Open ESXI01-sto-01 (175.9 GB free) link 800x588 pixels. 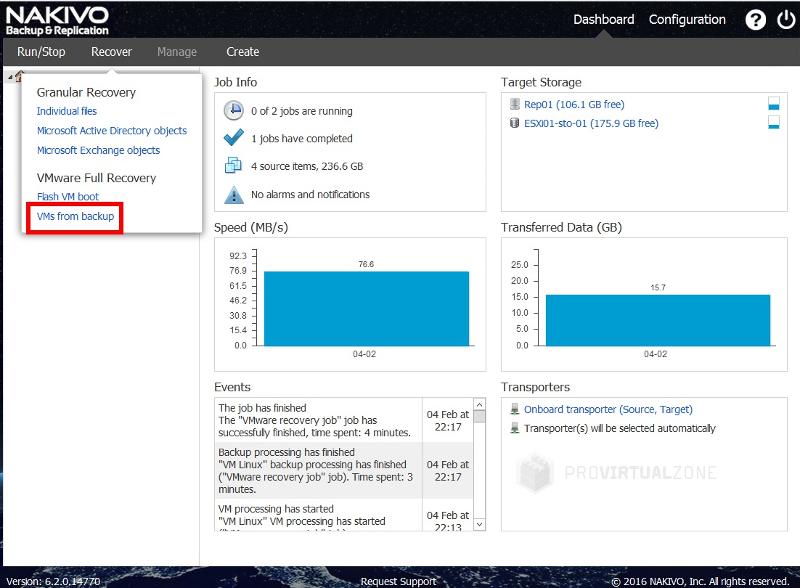[x=591, y=123]
